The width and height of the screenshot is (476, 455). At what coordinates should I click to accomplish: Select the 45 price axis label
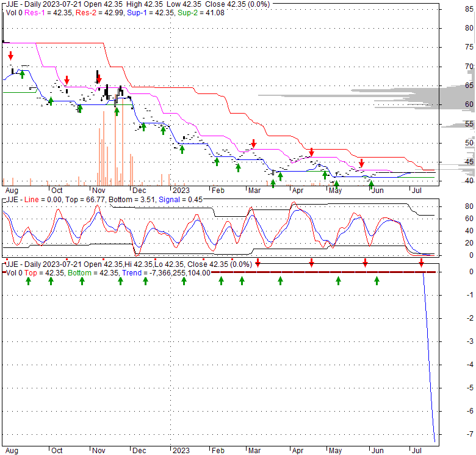[x=469, y=162]
